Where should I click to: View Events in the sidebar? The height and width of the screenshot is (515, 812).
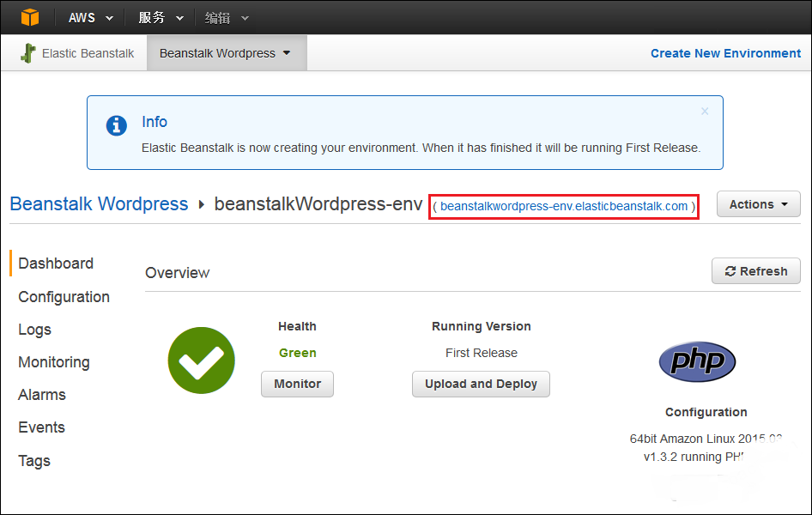coord(42,427)
